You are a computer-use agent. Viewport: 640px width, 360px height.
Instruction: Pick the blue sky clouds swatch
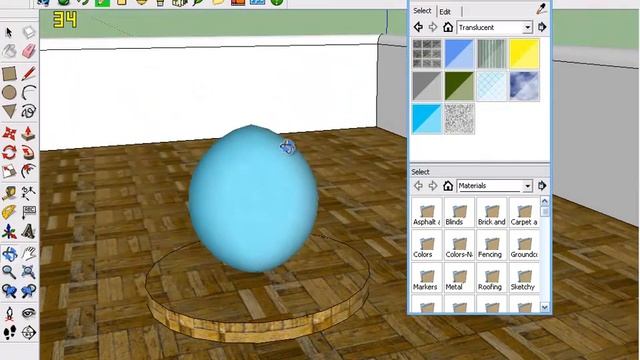[x=524, y=86]
